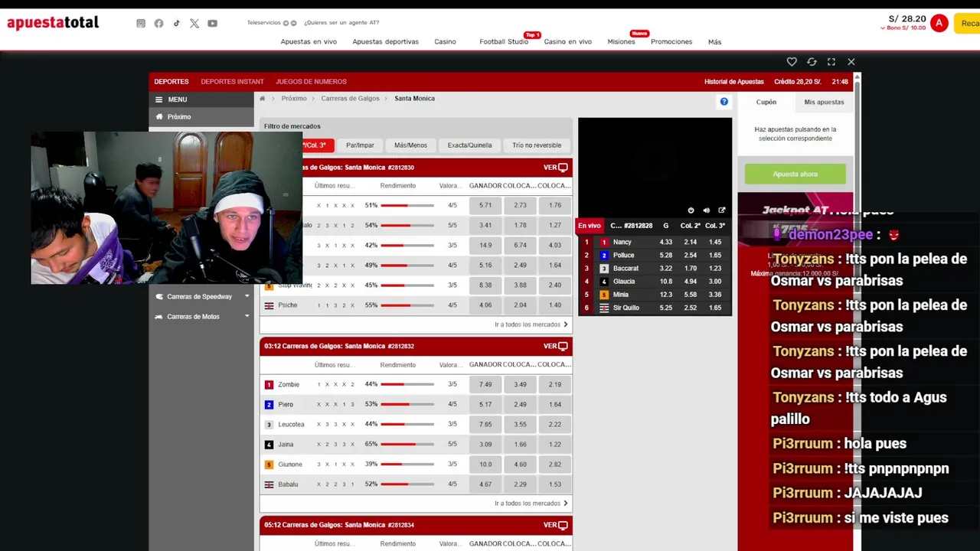
Task: Open the user avatar A account icon
Action: 939,23
